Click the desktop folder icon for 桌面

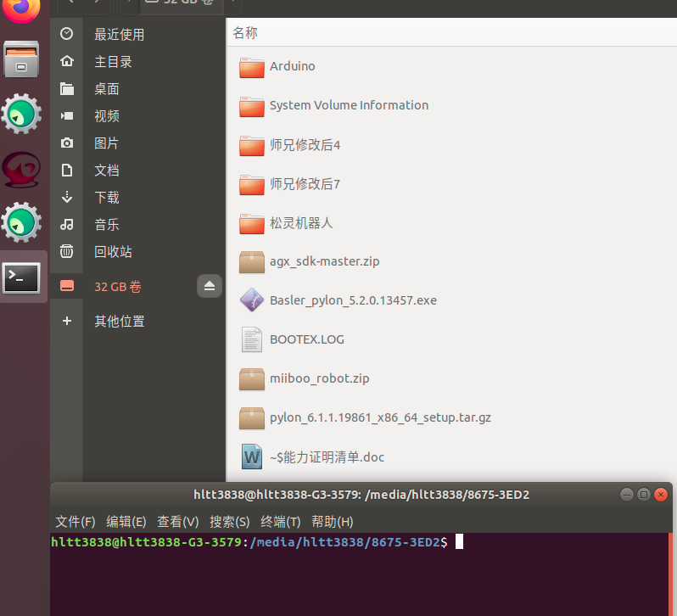66,88
